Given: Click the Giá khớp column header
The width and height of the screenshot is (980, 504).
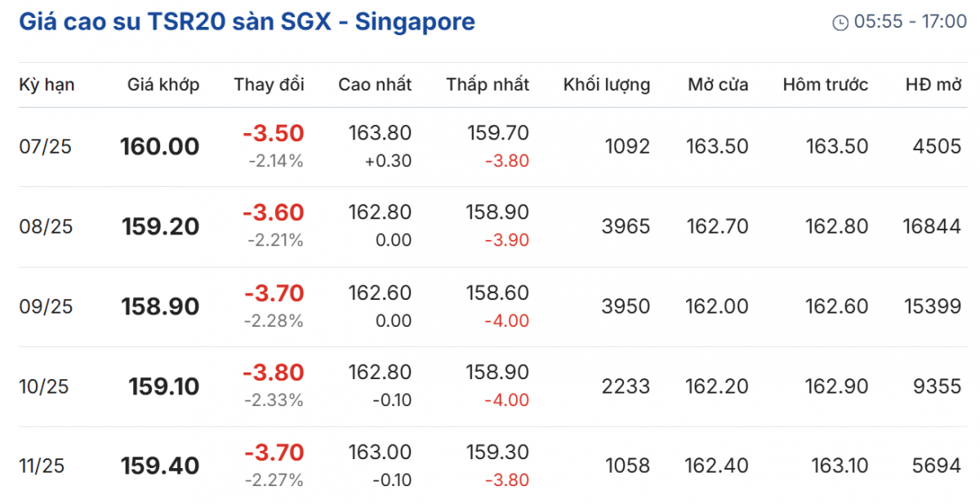Looking at the screenshot, I should (163, 84).
